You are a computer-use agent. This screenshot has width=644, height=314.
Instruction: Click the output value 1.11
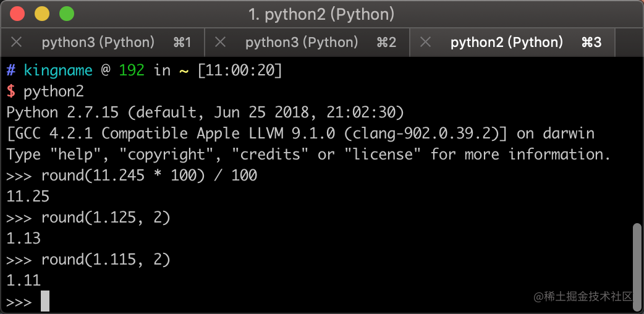click(x=23, y=280)
